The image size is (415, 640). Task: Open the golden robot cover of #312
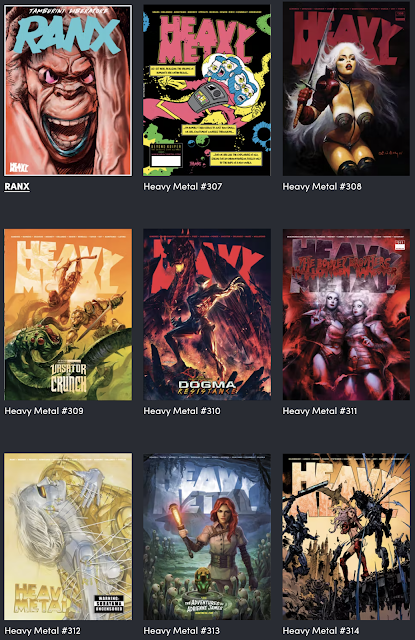tap(68, 536)
